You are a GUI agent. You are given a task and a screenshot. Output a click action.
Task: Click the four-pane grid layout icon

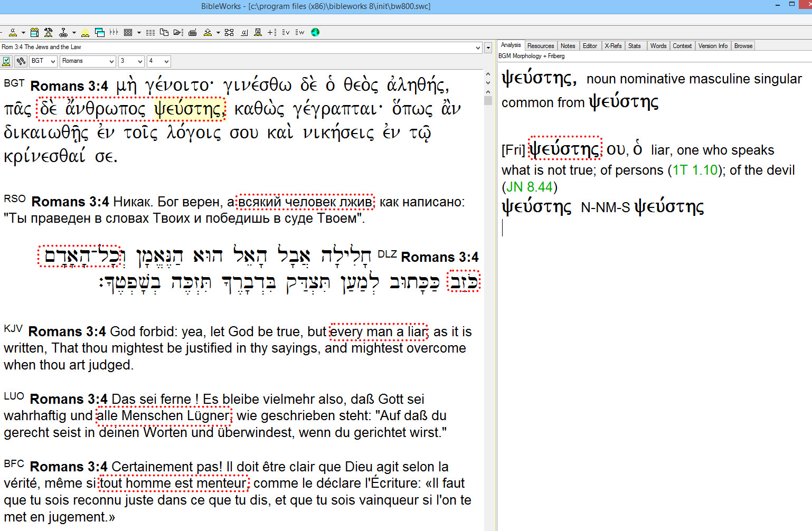pyautogui.click(x=128, y=32)
